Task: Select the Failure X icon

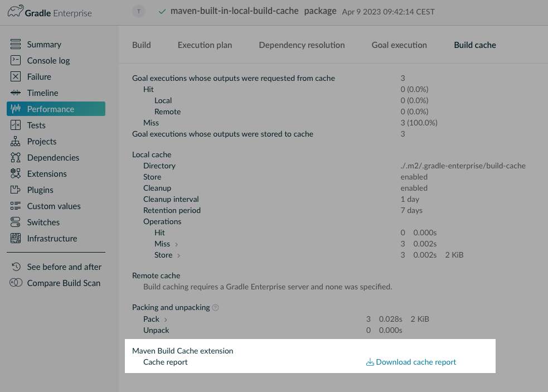Action: coord(16,76)
